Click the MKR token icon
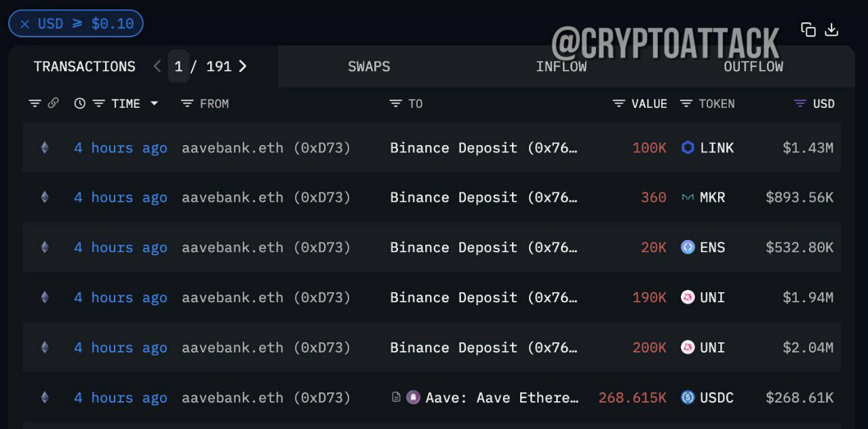This screenshot has width=868, height=429. (x=688, y=197)
